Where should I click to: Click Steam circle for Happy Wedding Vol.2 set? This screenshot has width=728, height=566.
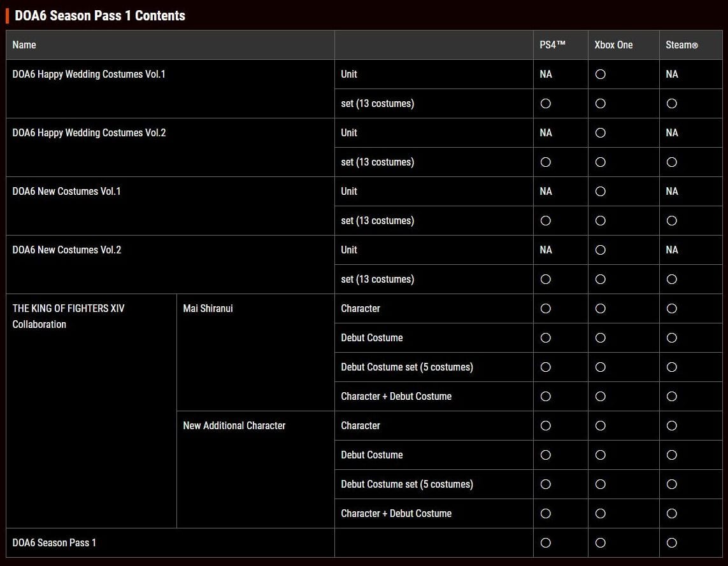click(671, 162)
